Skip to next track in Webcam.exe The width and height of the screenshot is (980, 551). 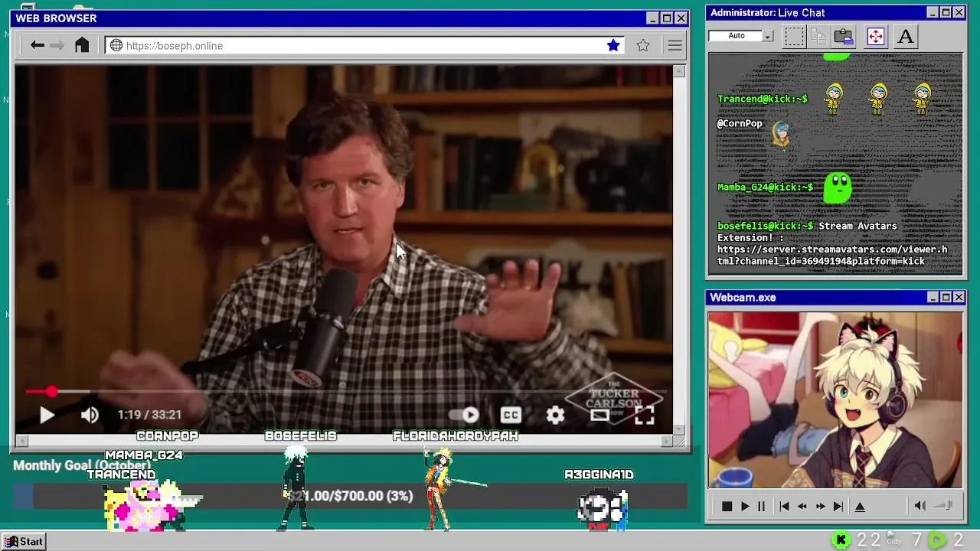click(x=838, y=507)
